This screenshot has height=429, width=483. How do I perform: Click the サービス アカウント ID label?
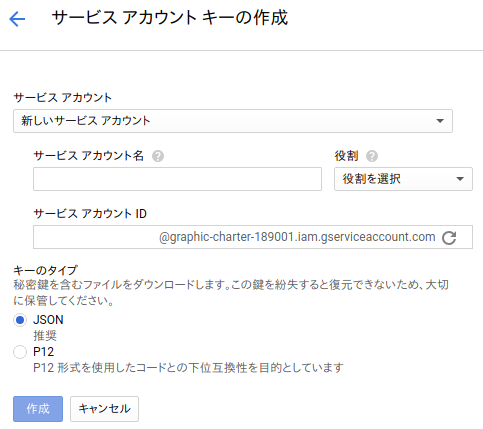click(x=90, y=214)
